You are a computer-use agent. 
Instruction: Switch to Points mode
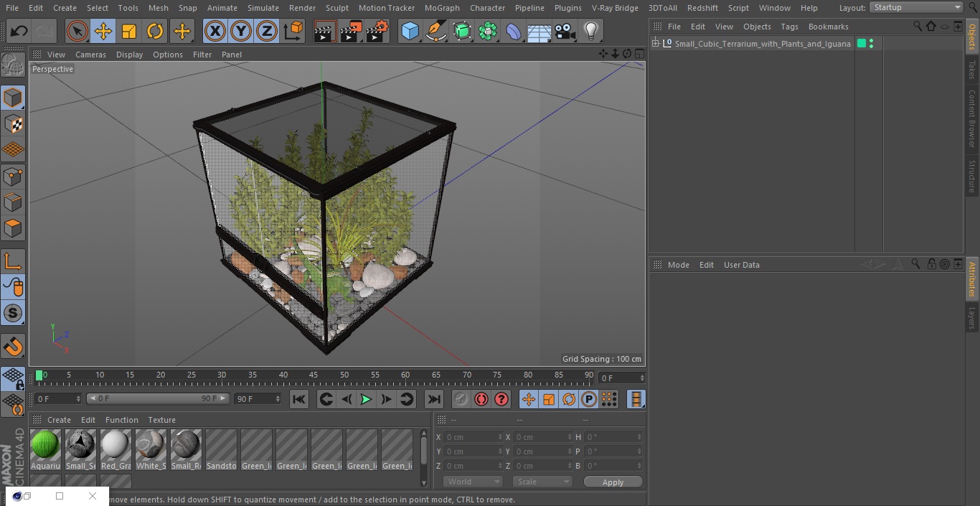click(13, 177)
